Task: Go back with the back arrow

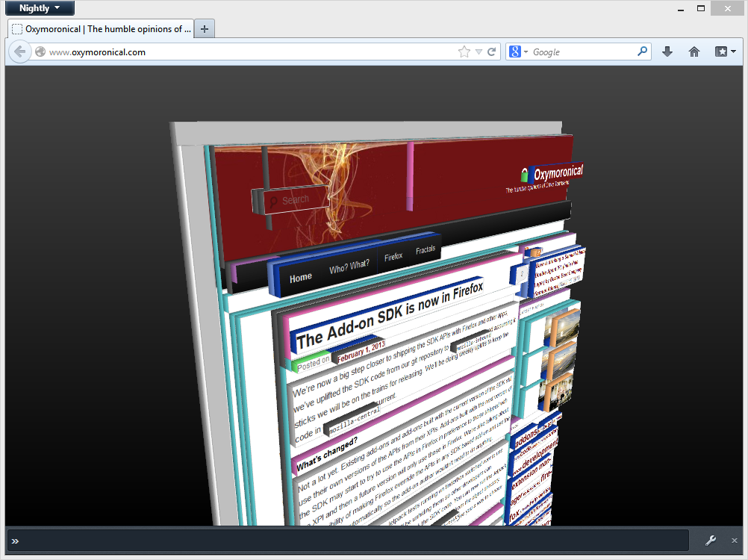Action: pos(19,52)
